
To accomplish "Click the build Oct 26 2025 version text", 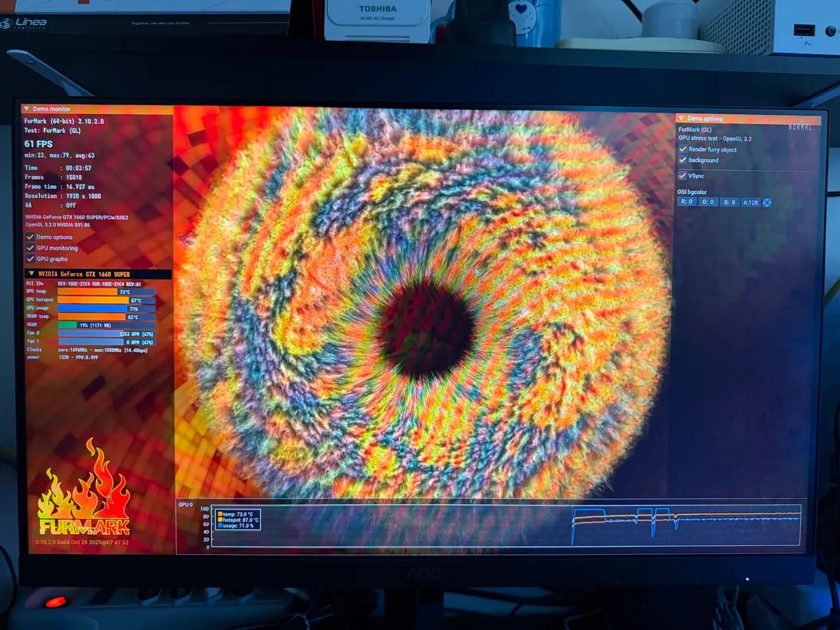I will click(x=82, y=543).
